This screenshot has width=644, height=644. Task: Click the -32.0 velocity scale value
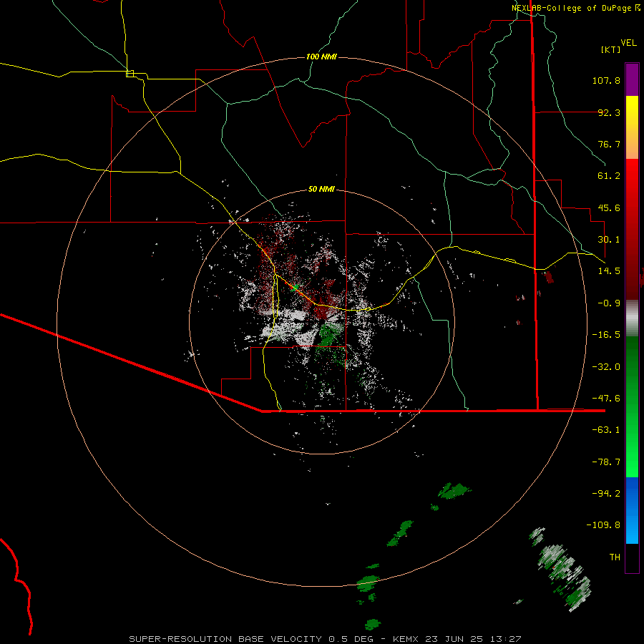tap(606, 367)
